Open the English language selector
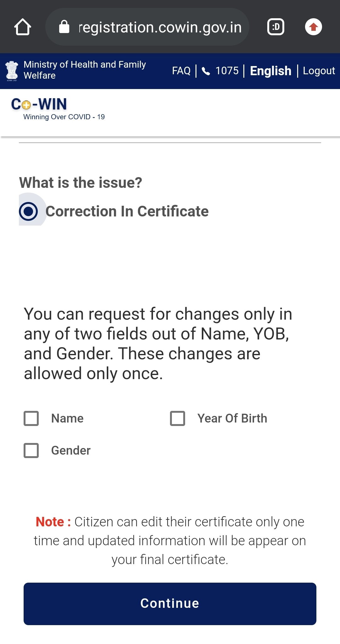This screenshot has width=340, height=644. [270, 71]
